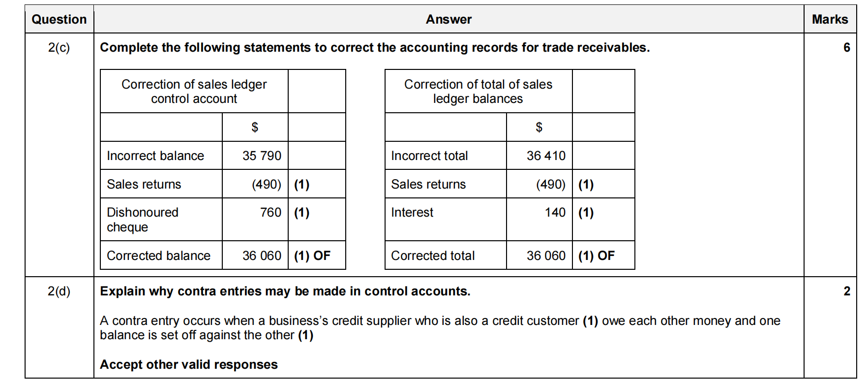
Task: Click the incorrect balance value 35 790
Action: pyautogui.click(x=262, y=156)
